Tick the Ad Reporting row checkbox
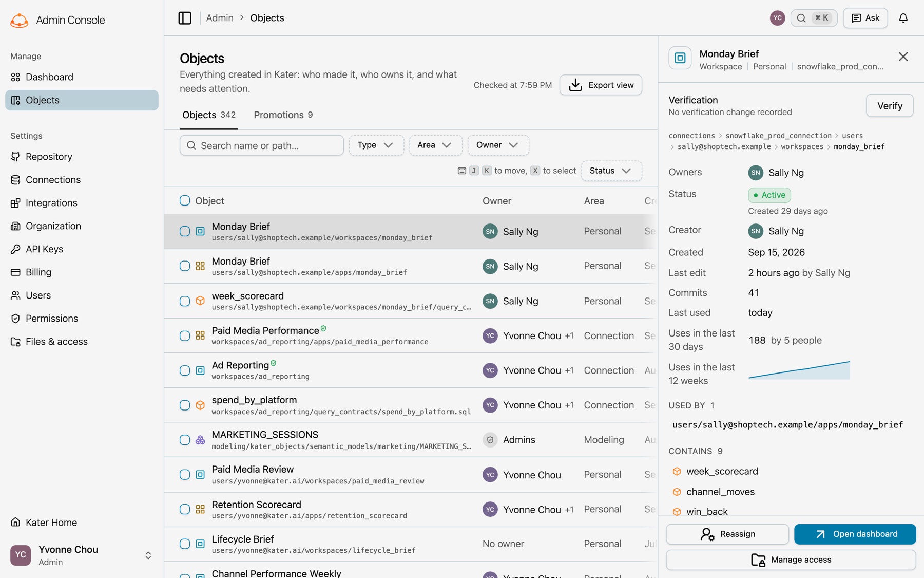The image size is (924, 578). (x=185, y=370)
